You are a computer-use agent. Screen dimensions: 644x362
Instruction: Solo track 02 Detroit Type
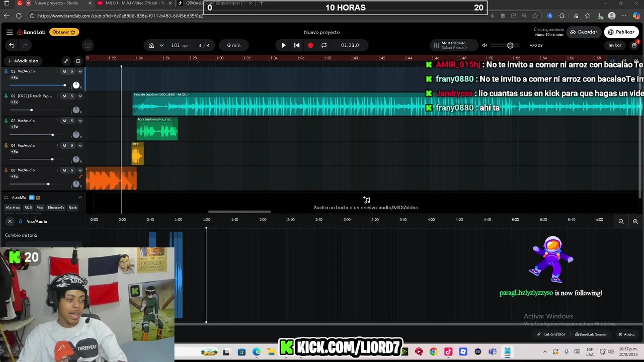(x=71, y=96)
